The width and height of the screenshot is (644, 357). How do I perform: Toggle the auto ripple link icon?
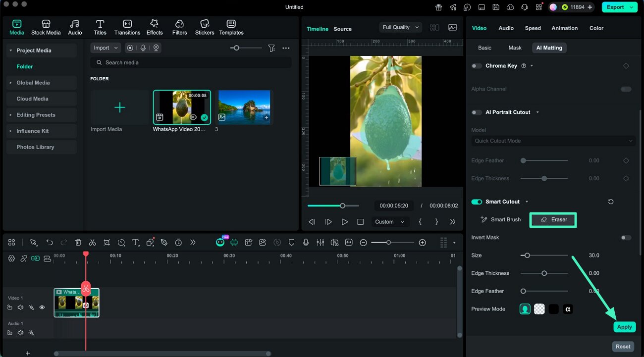coord(35,258)
